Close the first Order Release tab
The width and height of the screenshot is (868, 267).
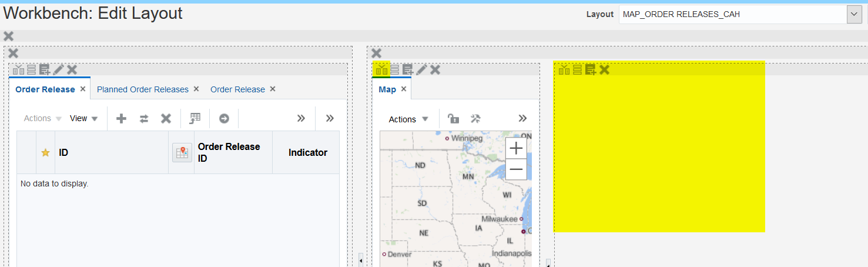83,89
